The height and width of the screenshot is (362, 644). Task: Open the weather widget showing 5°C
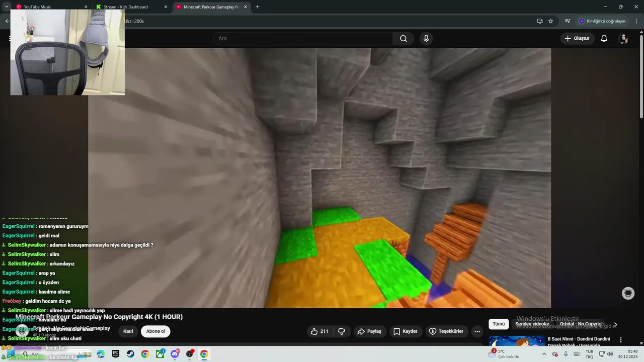click(x=504, y=354)
